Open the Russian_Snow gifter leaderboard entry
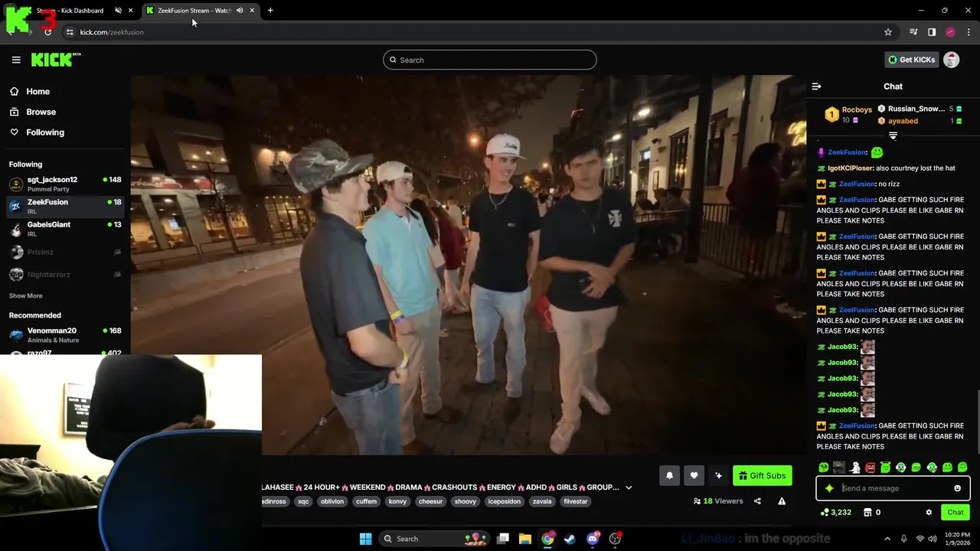Image resolution: width=980 pixels, height=551 pixels. [x=920, y=109]
